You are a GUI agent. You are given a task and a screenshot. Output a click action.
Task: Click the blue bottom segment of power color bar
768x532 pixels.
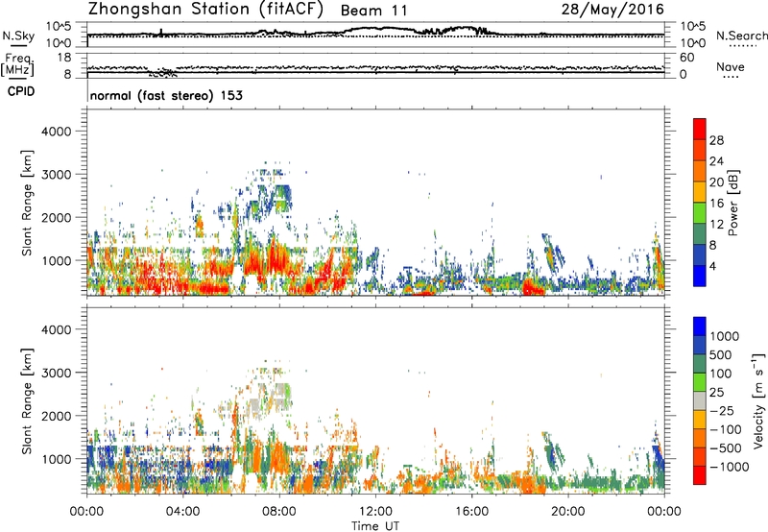(x=700, y=276)
